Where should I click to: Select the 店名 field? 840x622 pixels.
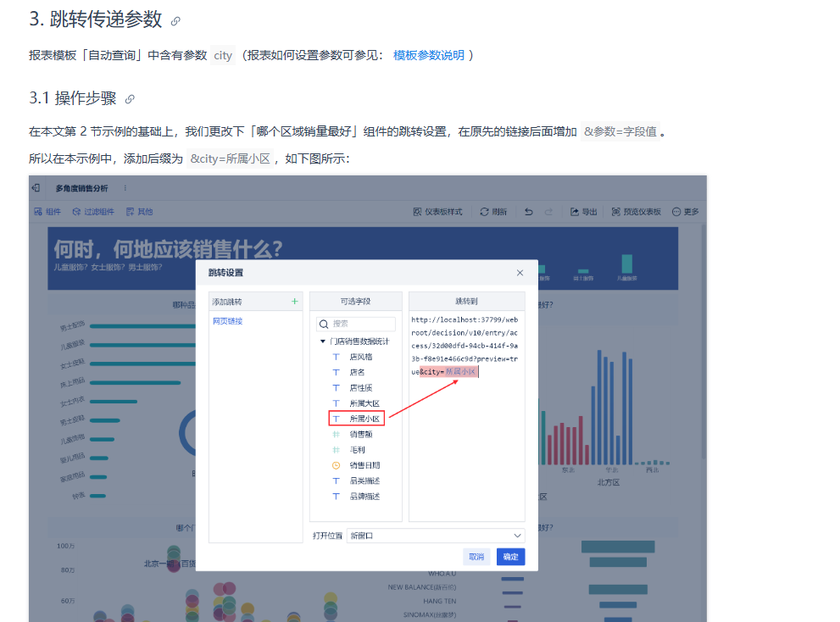point(356,372)
